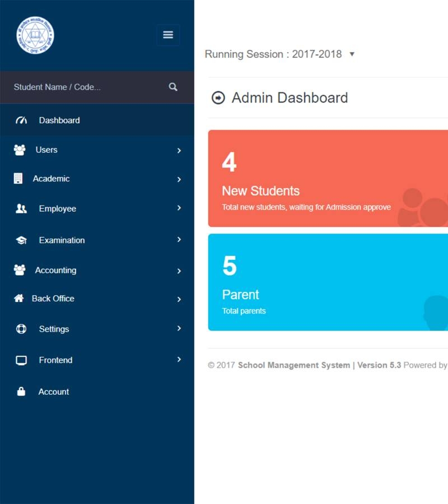This screenshot has height=504, width=448.
Task: Toggle the hamburger sidebar menu button
Action: point(168,35)
